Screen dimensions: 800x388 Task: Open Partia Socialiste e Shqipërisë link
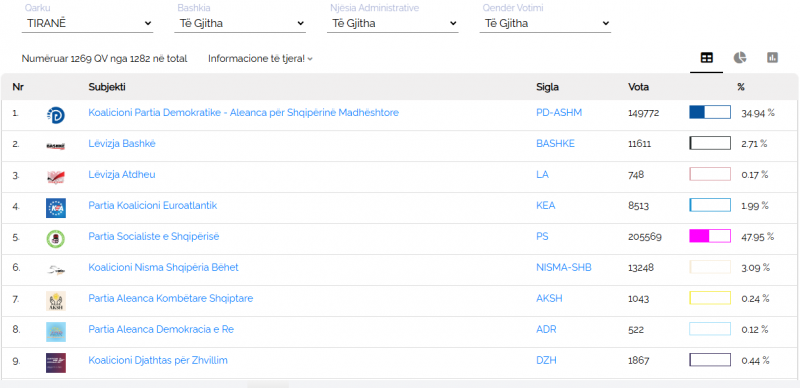coord(154,237)
